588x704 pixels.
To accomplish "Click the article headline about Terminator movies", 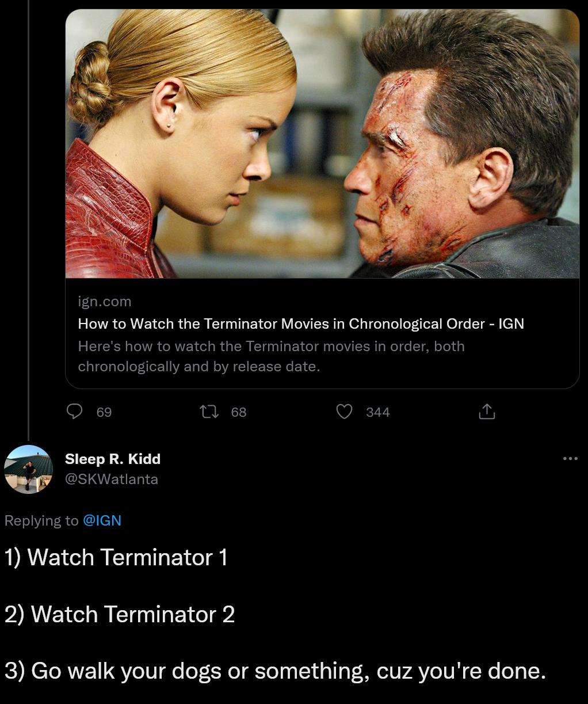I will click(301, 324).
